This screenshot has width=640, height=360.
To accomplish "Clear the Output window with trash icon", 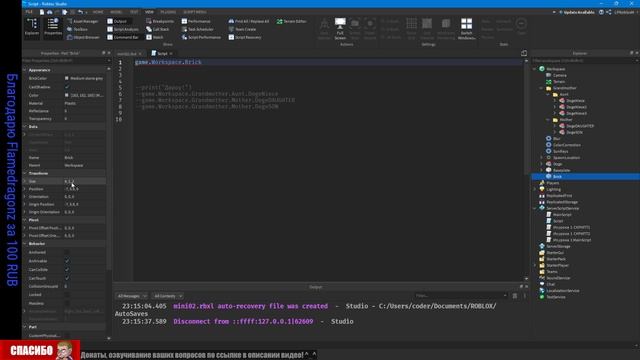I will click(x=515, y=296).
